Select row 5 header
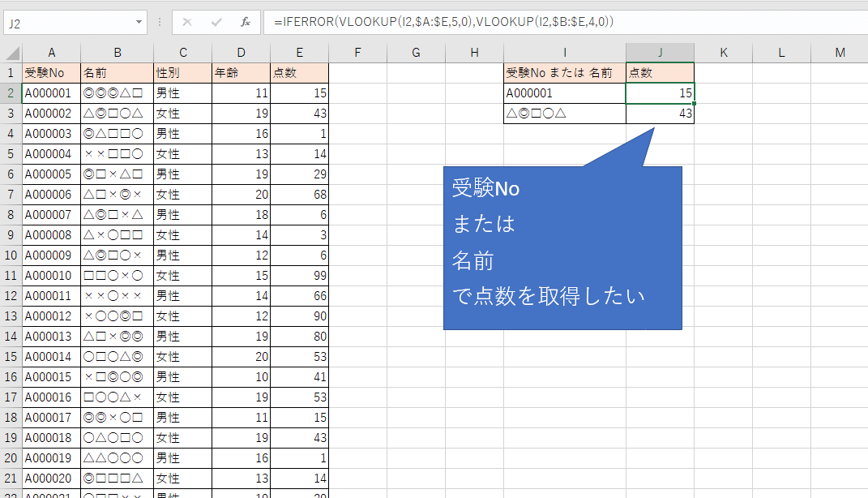This screenshot has height=498, width=868. point(11,153)
